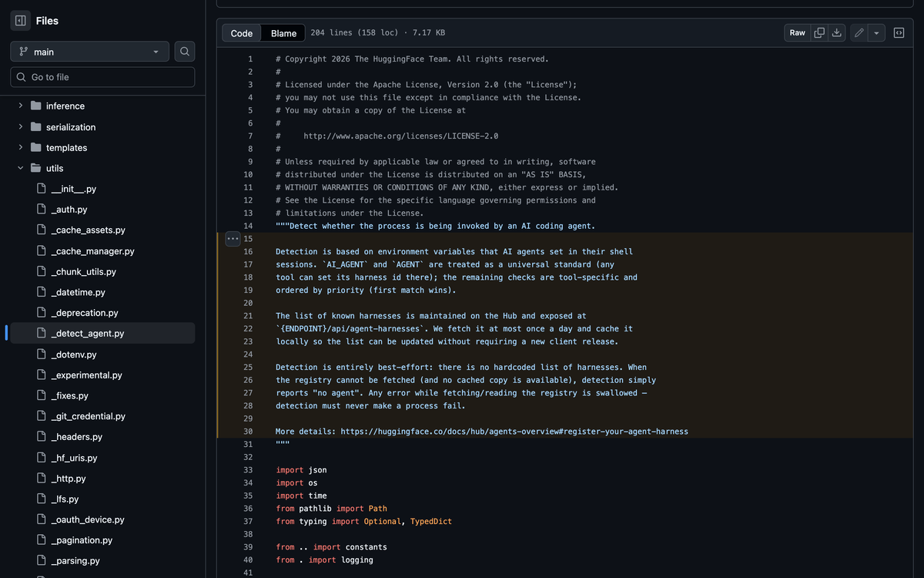Click the file icon next to _auth.py
This screenshot has width=924, height=578.
[42, 210]
